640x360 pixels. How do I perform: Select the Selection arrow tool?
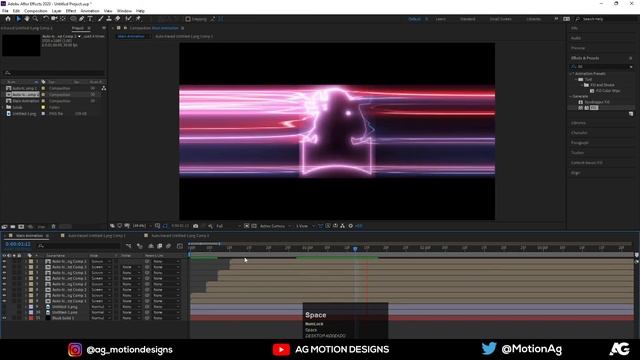point(18,19)
